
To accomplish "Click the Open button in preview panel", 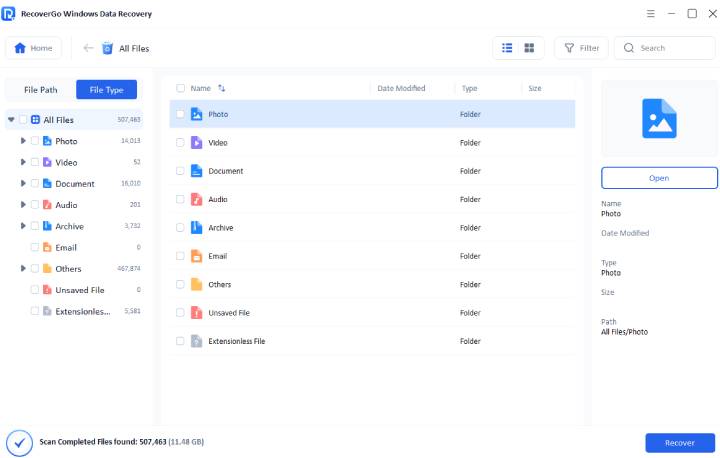I will (659, 178).
